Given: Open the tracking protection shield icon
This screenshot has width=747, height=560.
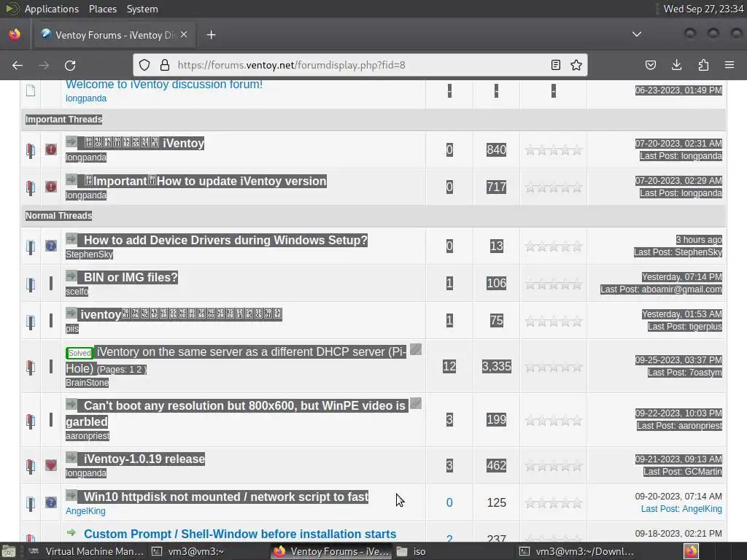Looking at the screenshot, I should (144, 65).
